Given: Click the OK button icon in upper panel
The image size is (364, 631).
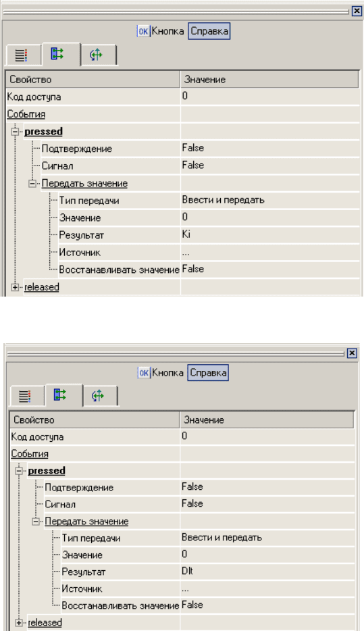Looking at the screenshot, I should [x=143, y=31].
